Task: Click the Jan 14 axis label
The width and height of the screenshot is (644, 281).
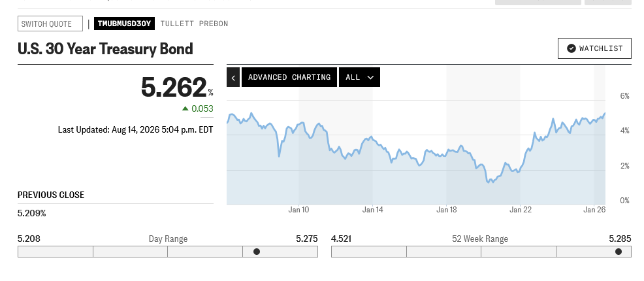Action: tap(372, 210)
